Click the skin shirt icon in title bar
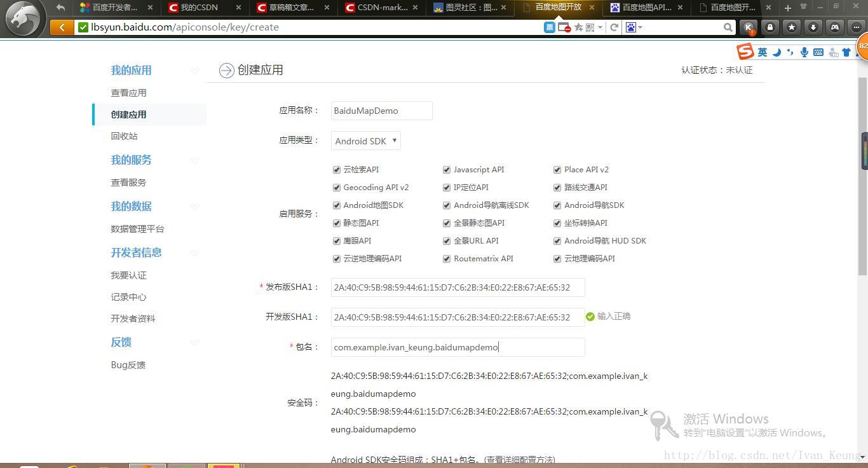 803,6
